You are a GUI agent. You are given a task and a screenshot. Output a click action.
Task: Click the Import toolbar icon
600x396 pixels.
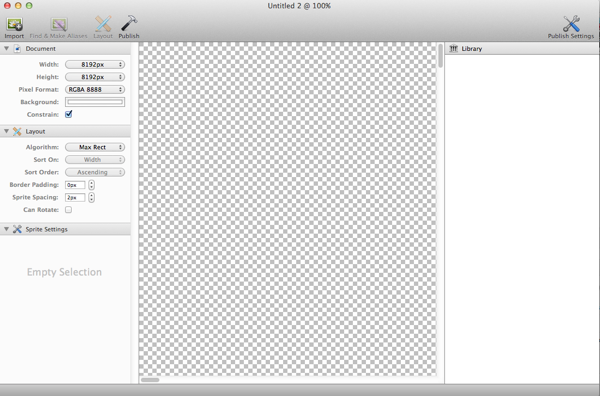(14, 24)
